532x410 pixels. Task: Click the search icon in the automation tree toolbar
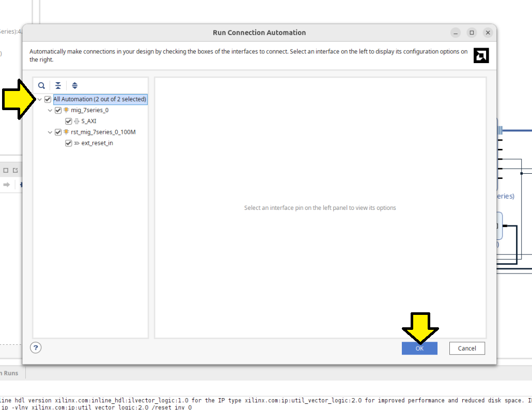pyautogui.click(x=41, y=86)
